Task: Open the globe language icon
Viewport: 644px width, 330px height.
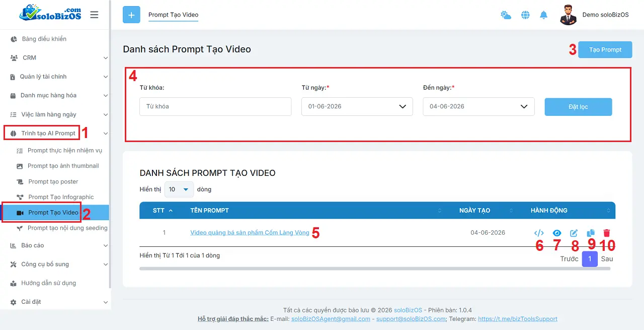Action: (525, 15)
